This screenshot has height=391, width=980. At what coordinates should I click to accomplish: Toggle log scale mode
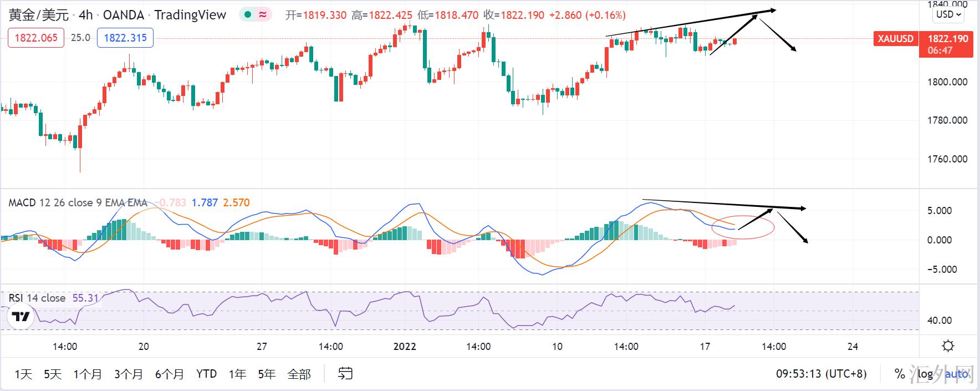(x=925, y=374)
